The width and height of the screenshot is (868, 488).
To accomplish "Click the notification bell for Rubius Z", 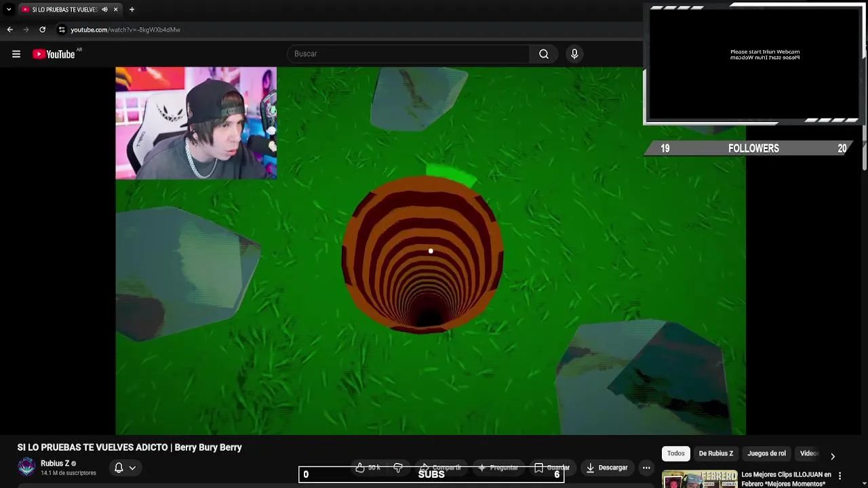I will click(x=119, y=468).
